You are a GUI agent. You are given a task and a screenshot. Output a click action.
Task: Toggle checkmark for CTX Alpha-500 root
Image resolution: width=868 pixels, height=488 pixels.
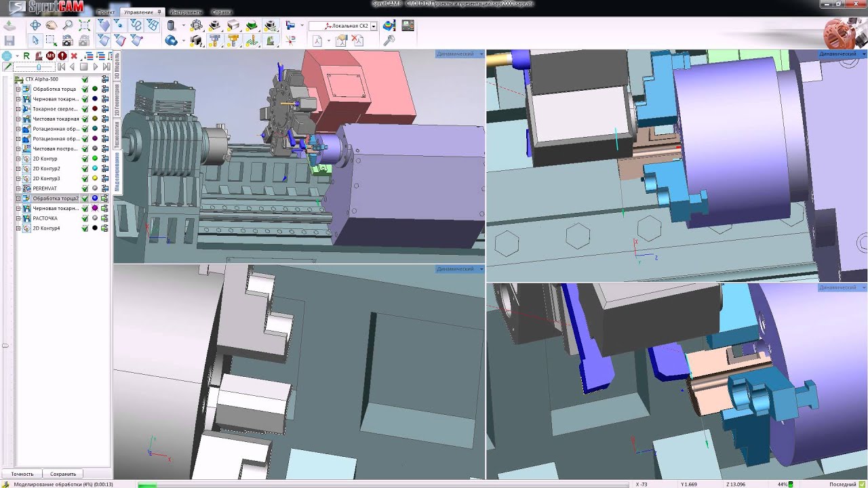point(85,79)
